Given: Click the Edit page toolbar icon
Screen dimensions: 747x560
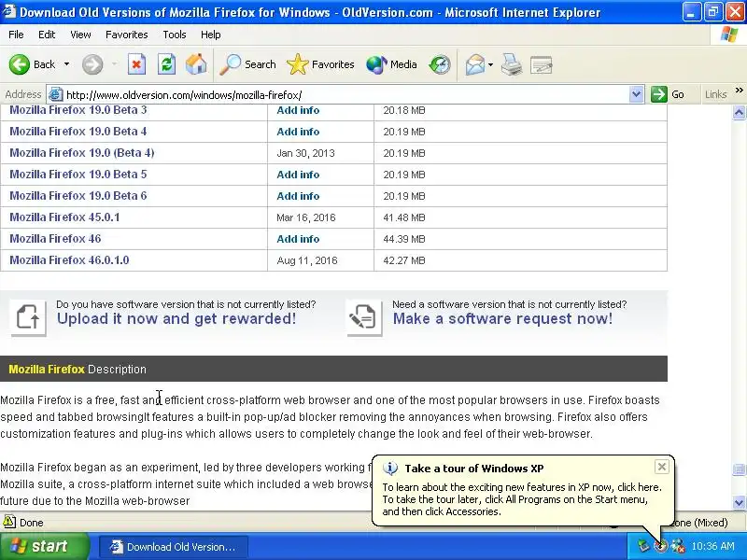Looking at the screenshot, I should pyautogui.click(x=542, y=64).
